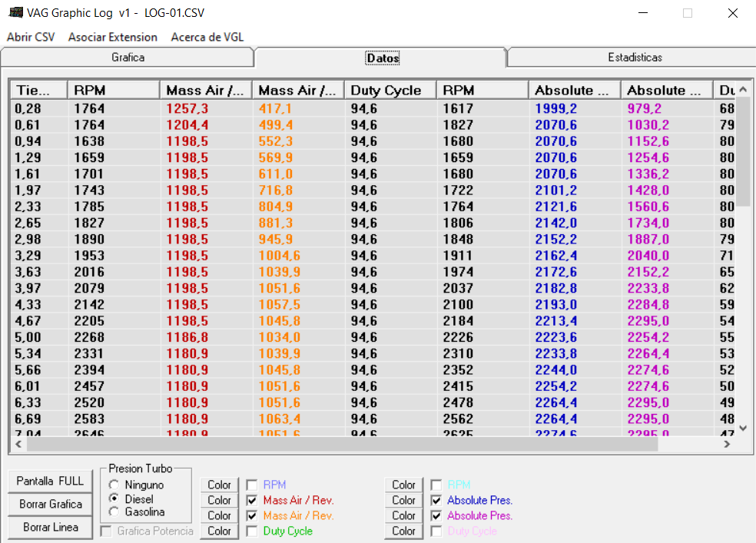The height and width of the screenshot is (543, 756).
Task: Click the horizontal scroll right arrow
Action: pos(727,444)
